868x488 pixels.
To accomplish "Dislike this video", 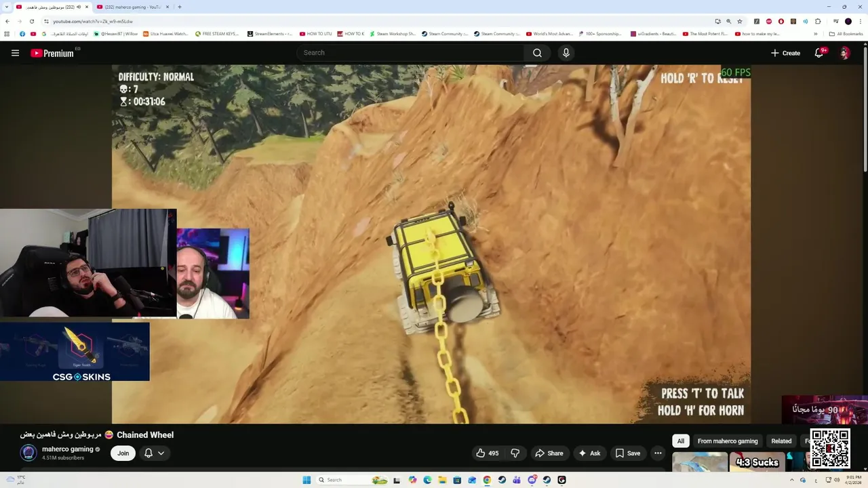I will click(x=515, y=453).
